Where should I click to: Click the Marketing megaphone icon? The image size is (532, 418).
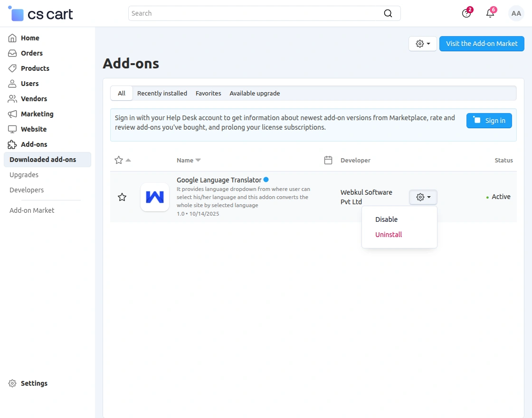click(x=12, y=114)
